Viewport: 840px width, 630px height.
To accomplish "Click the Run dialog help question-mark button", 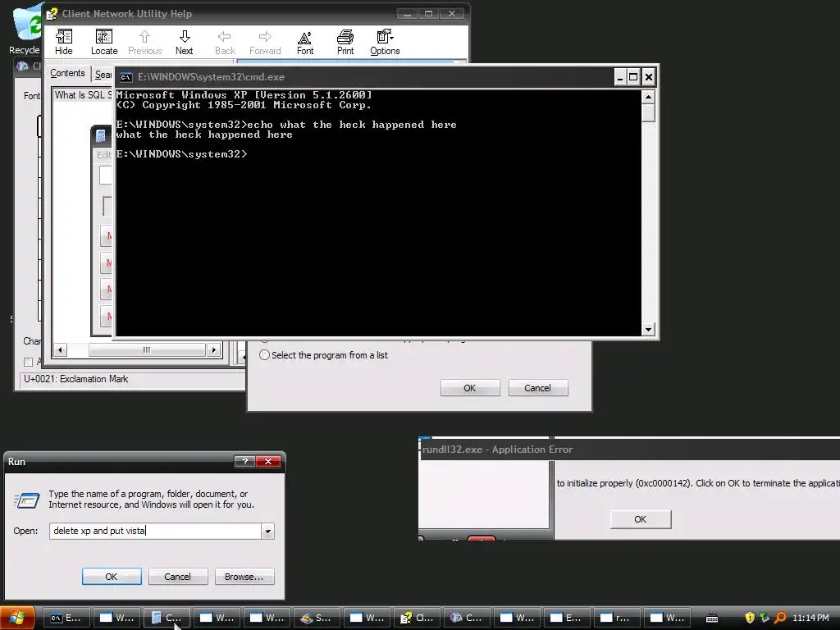I will (x=244, y=461).
